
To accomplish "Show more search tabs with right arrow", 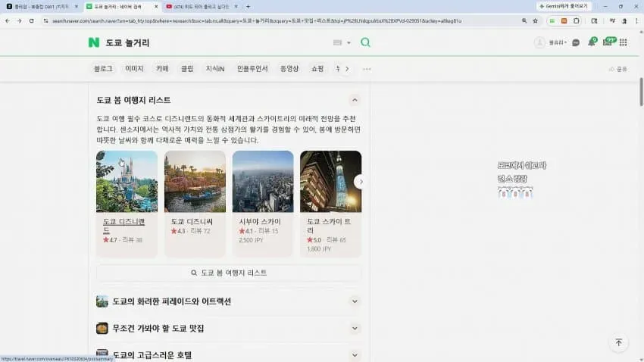I will click(347, 69).
